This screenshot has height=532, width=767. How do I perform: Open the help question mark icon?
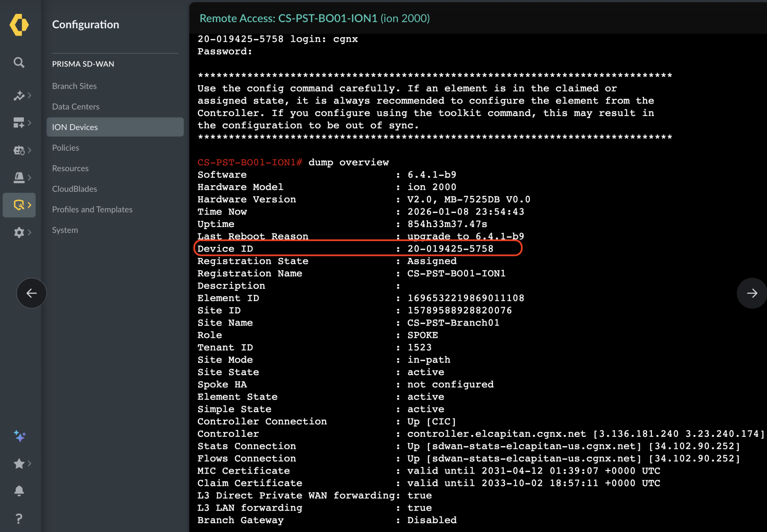(x=19, y=518)
